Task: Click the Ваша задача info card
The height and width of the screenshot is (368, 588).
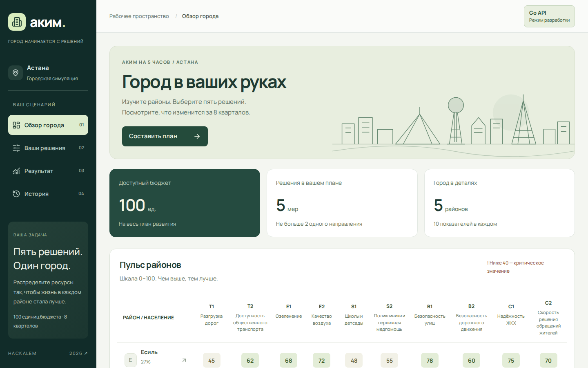Action: click(x=48, y=280)
